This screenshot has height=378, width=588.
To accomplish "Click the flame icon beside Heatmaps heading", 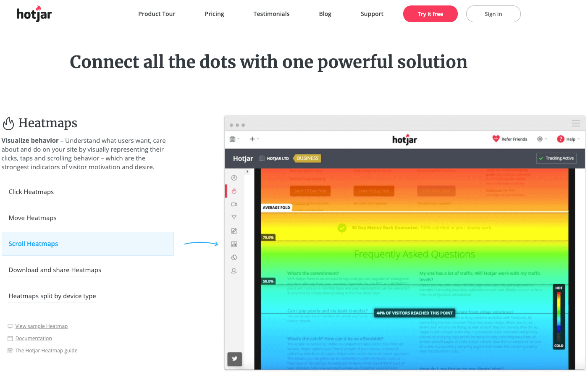I will (x=8, y=123).
